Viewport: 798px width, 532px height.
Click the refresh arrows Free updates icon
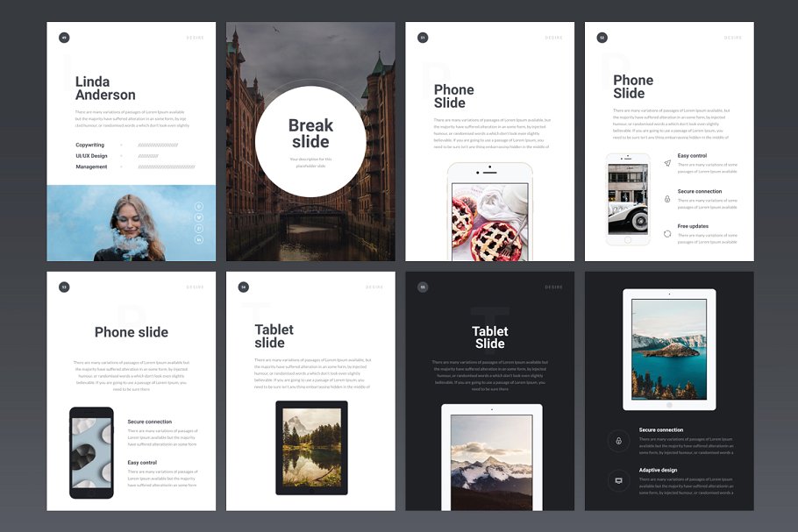667,234
